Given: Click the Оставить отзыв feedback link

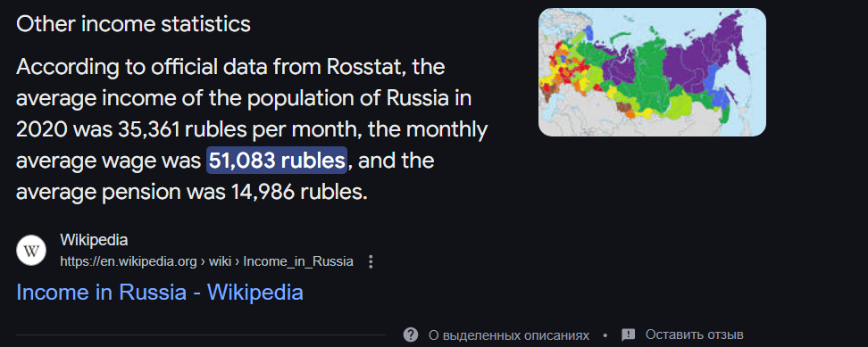Looking at the screenshot, I should 694,335.
